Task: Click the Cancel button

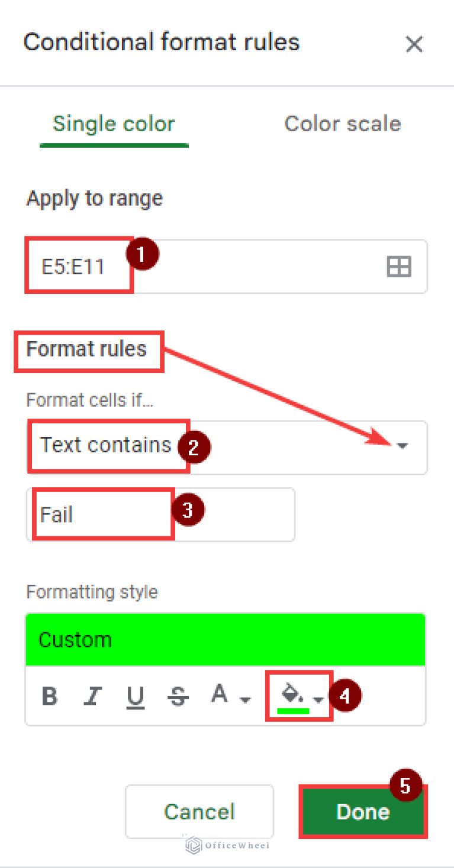Action: [199, 811]
